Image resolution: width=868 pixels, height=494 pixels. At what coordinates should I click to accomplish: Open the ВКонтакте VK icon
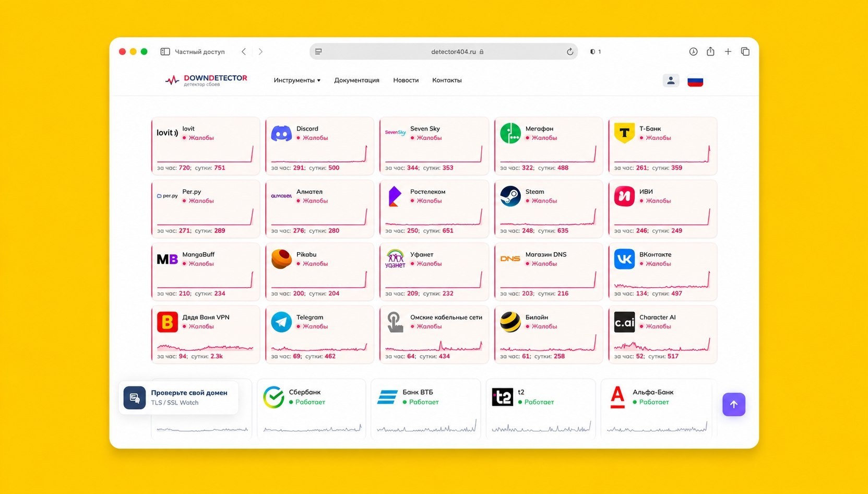pos(624,259)
